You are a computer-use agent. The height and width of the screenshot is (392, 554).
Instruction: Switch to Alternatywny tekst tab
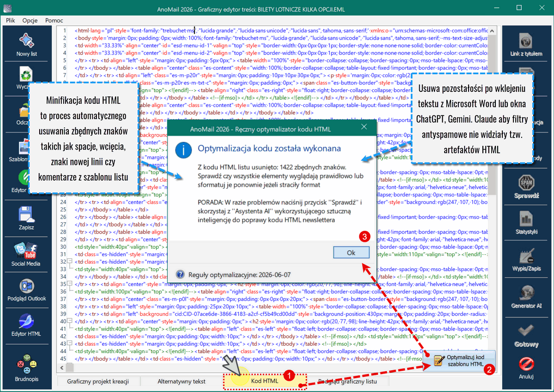click(181, 381)
